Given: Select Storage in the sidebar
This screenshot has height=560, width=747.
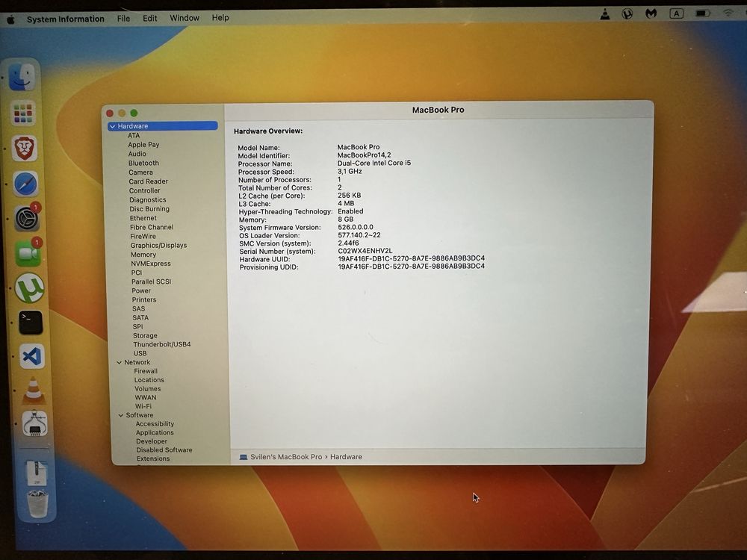Looking at the screenshot, I should tap(145, 336).
